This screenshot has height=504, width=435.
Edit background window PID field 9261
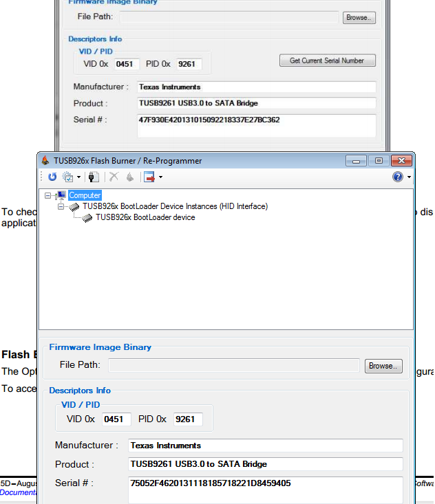189,64
